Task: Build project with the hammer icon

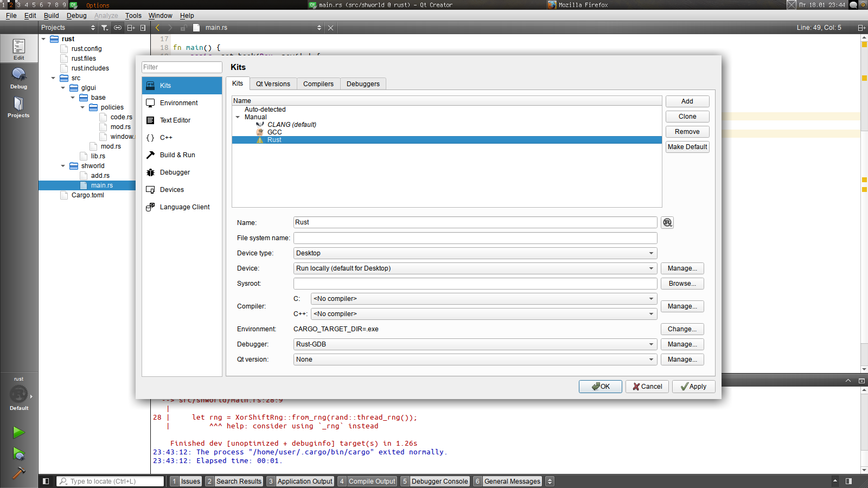Action: (19, 473)
